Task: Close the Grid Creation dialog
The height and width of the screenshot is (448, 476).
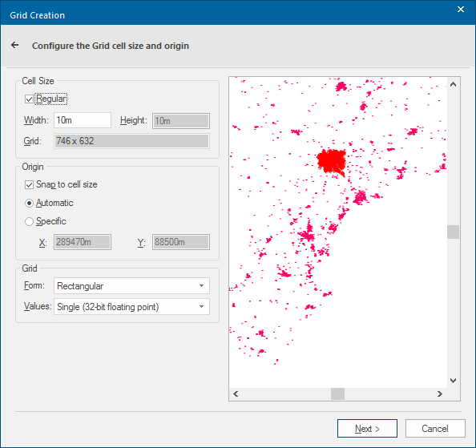Action: click(461, 10)
